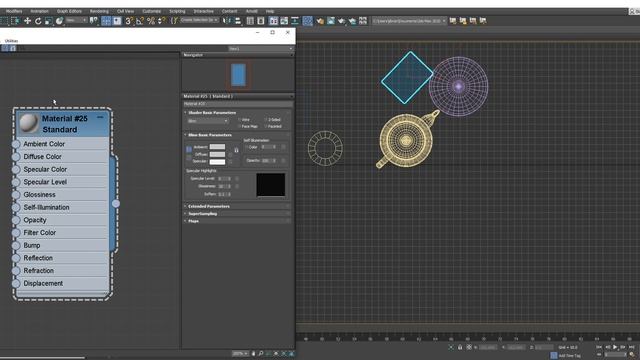The image size is (640, 360).
Task: Toggle the Angle Snap icon
Action: click(x=140, y=20)
